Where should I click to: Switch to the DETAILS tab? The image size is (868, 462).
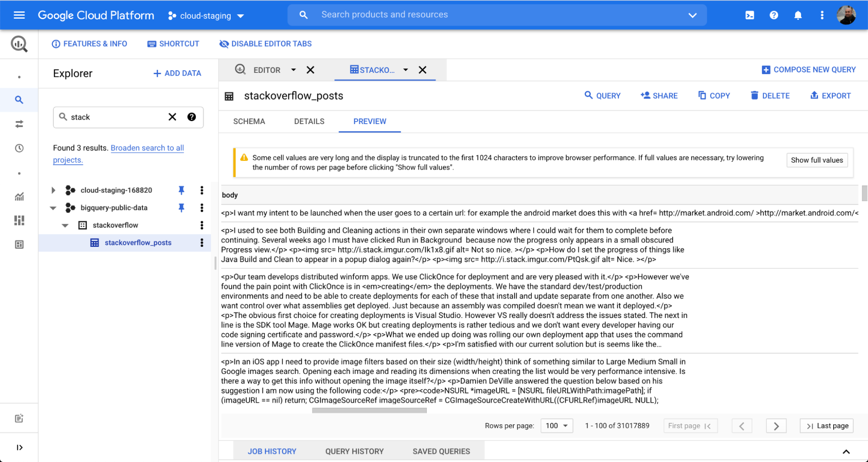(x=309, y=121)
